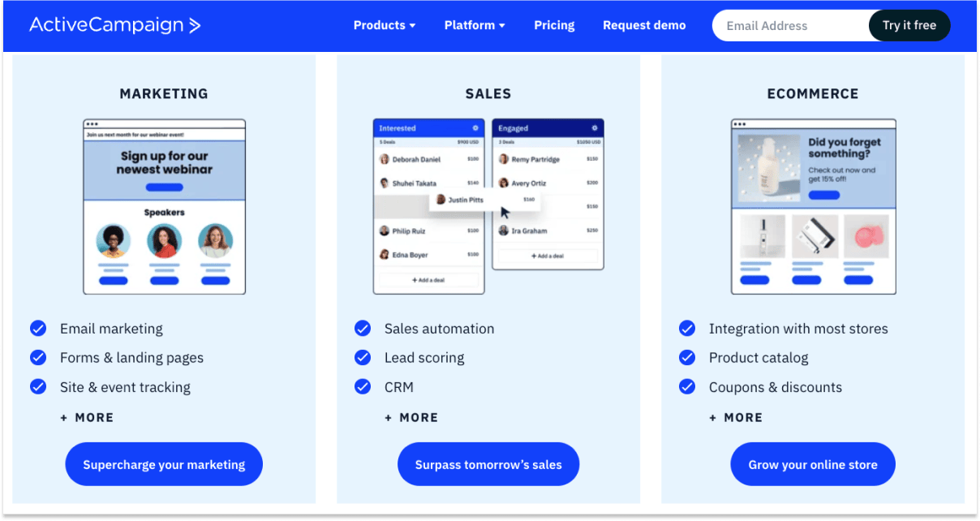Viewport: 980px width, 521px height.
Task: Click the Supercharge your marketing button
Action: (163, 464)
